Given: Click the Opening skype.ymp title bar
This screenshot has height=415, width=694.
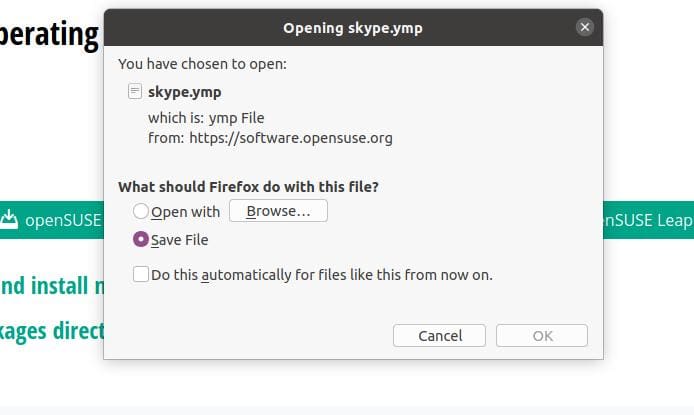Looking at the screenshot, I should point(352,28).
